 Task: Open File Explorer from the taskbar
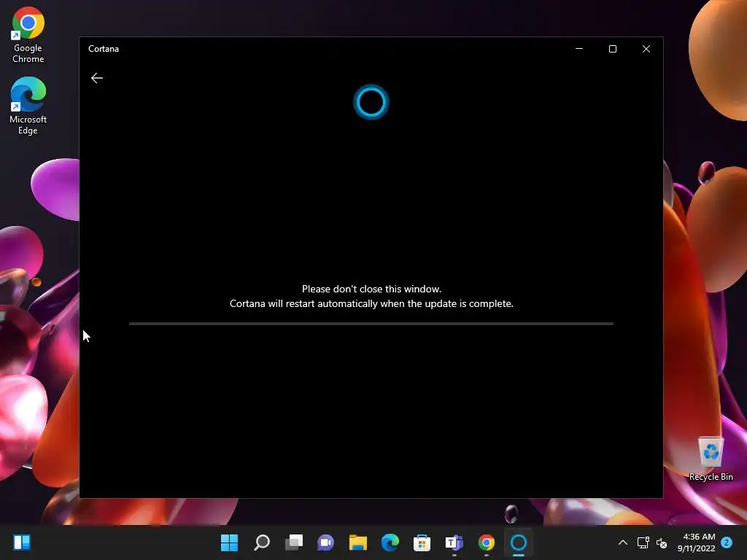coord(357,542)
